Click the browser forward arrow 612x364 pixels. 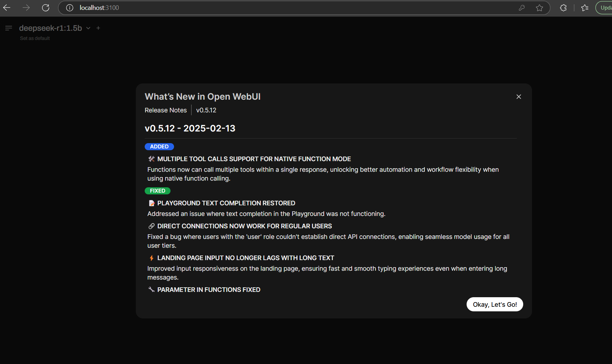tap(26, 8)
